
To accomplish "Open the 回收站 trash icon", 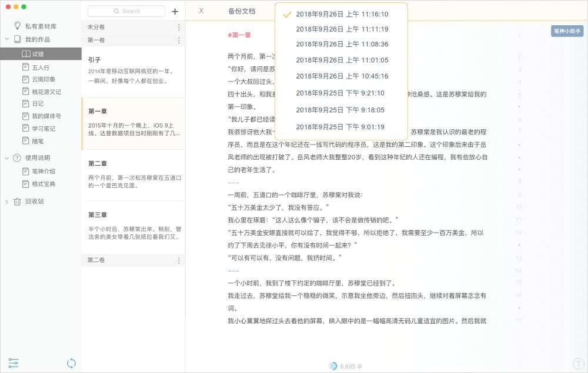I will tap(17, 201).
